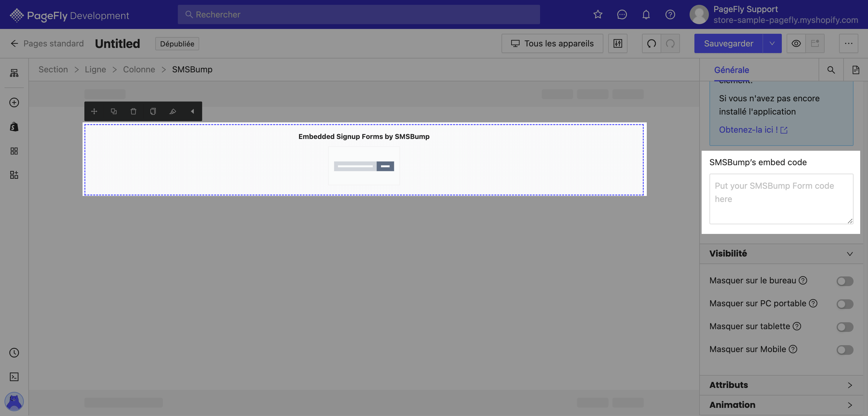Open version history clock icon
This screenshot has width=868, height=416.
coord(14,352)
